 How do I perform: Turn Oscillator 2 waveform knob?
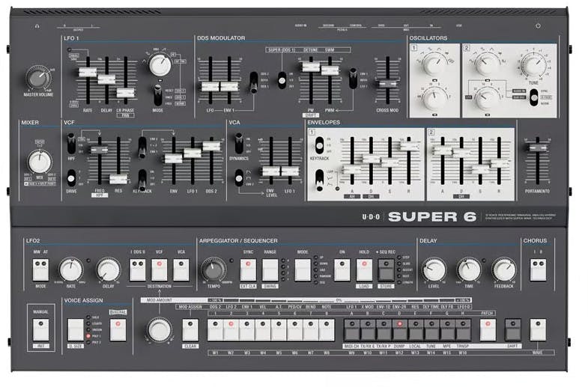click(487, 63)
